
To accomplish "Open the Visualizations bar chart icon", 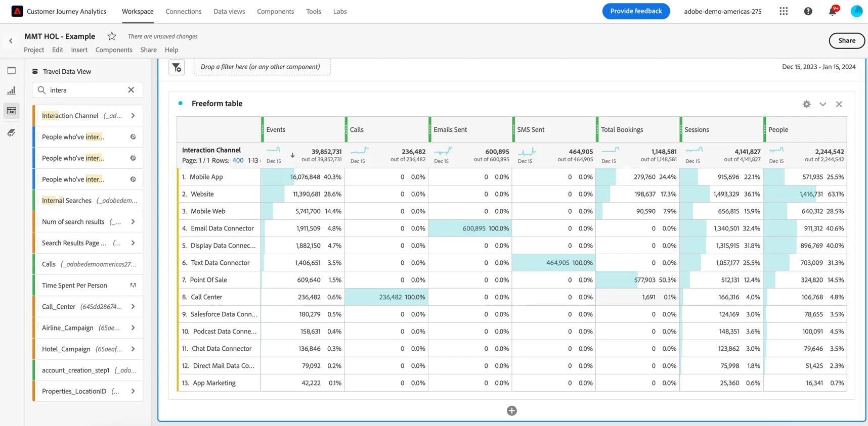I will pyautogui.click(x=12, y=90).
